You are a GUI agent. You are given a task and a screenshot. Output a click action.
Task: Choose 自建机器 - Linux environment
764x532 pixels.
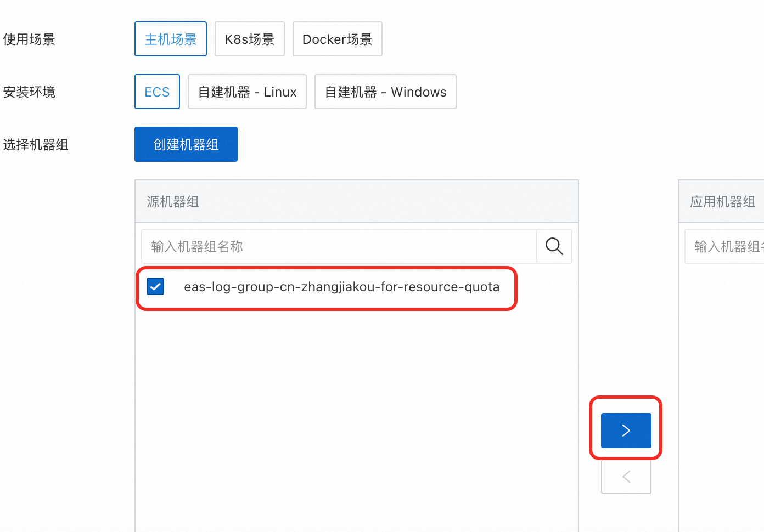pyautogui.click(x=247, y=92)
